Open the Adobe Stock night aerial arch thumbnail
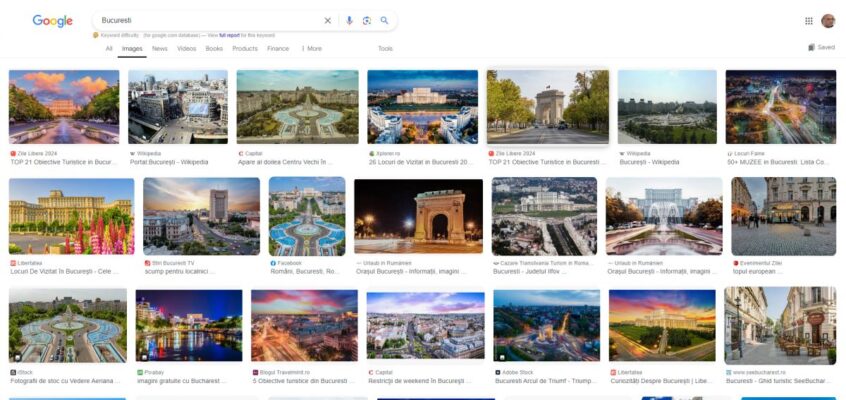Image resolution: width=846 pixels, height=400 pixels. (x=547, y=326)
